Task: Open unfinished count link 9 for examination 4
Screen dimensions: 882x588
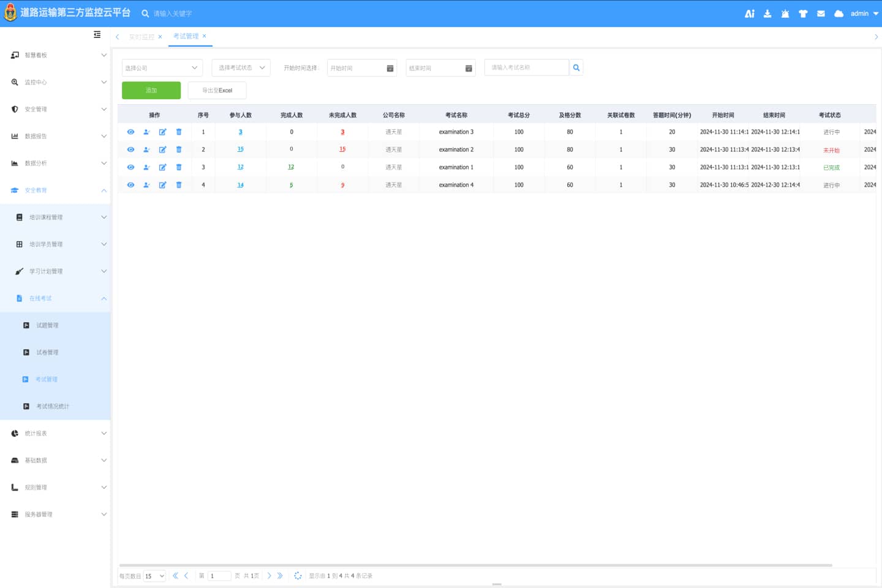Action: tap(342, 185)
